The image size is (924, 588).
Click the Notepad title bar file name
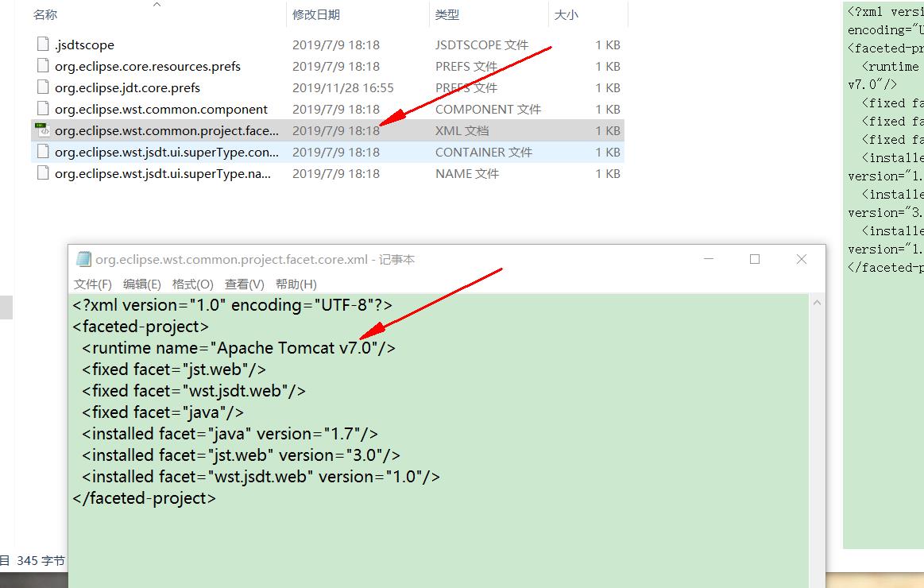pos(231,259)
